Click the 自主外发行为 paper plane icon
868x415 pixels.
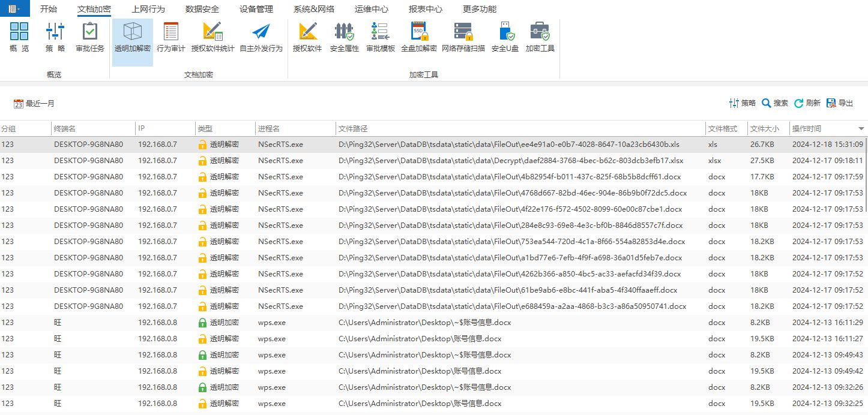tap(261, 37)
